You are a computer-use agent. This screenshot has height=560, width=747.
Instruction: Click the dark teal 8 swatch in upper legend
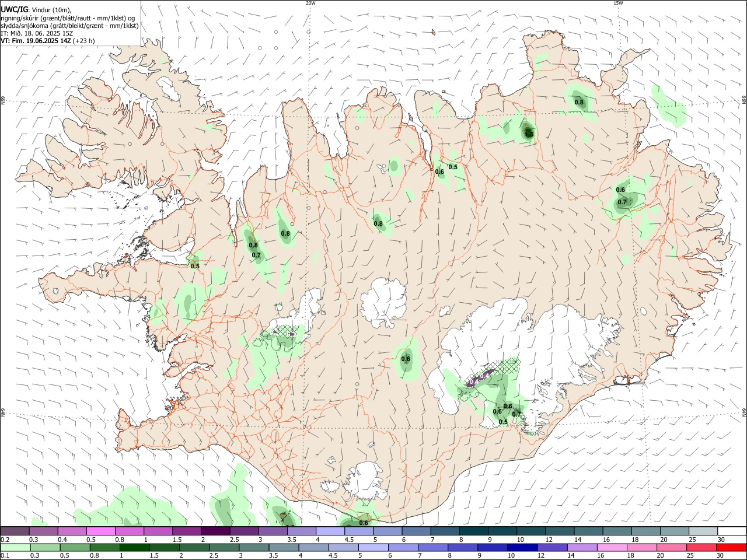click(x=473, y=531)
